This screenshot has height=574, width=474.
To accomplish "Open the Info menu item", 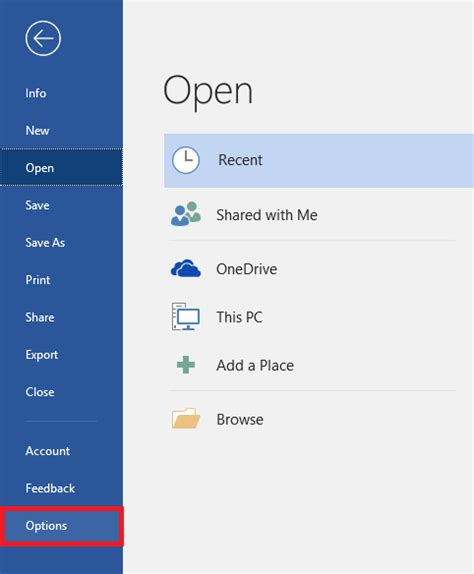I will point(61,93).
